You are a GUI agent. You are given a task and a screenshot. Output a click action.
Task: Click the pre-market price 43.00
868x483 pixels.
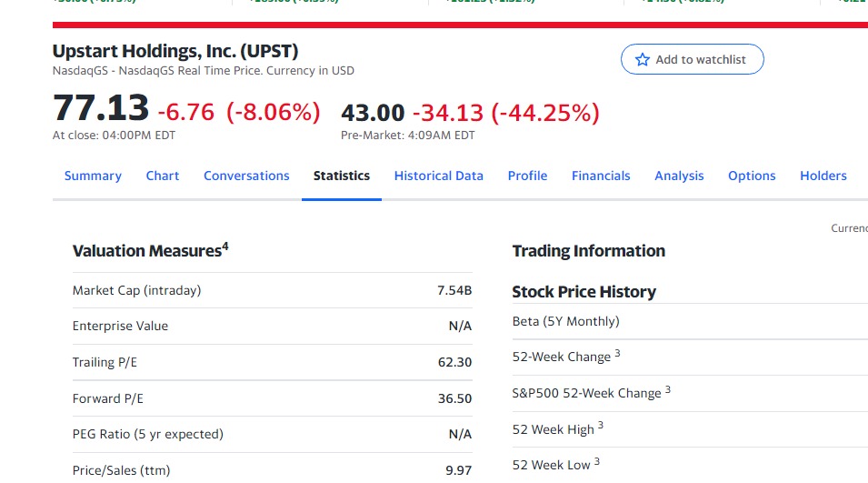[x=373, y=113]
